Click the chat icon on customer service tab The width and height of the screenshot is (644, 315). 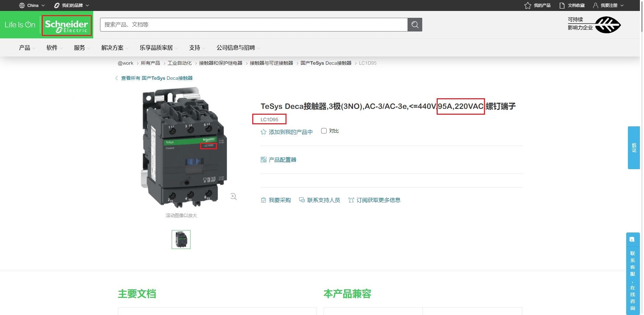(x=632, y=239)
